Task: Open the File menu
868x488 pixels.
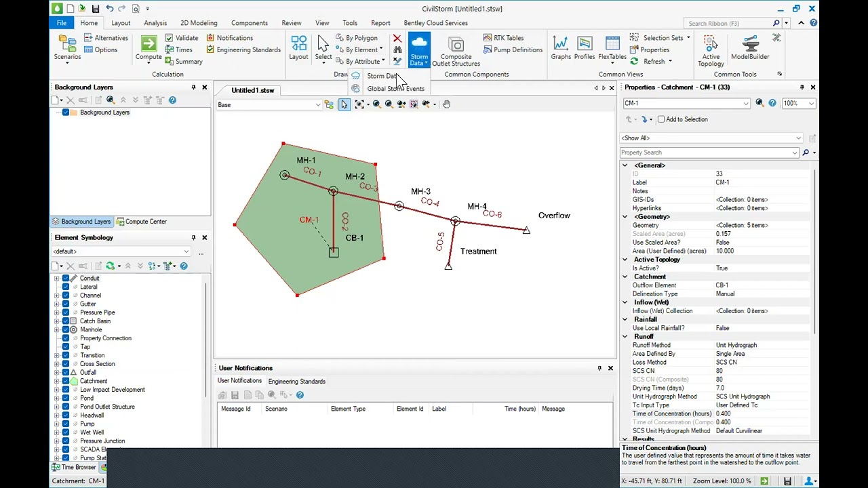Action: [62, 23]
